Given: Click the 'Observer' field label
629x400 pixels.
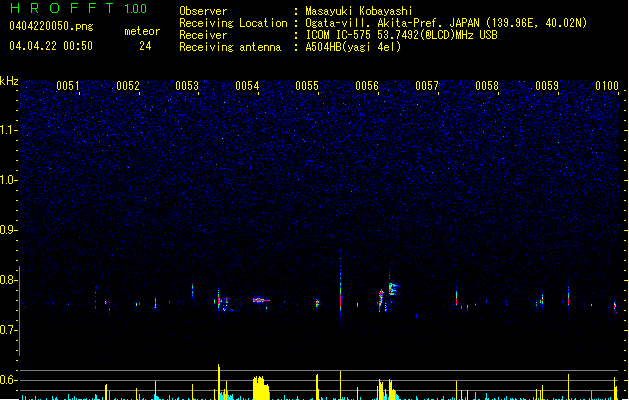Looking at the screenshot, I should pos(203,11).
